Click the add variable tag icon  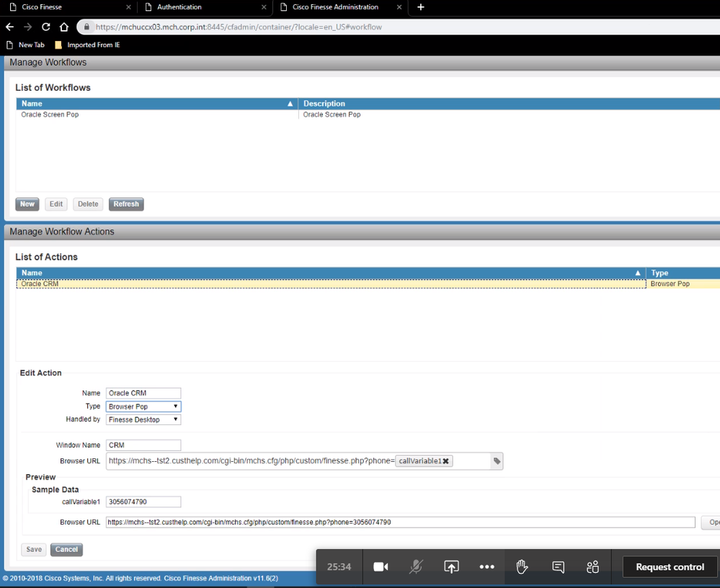pos(497,461)
